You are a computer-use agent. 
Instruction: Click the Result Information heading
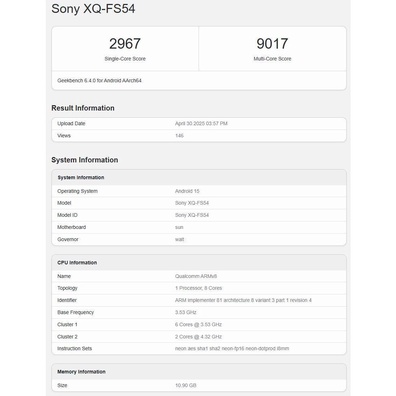pyautogui.click(x=83, y=108)
